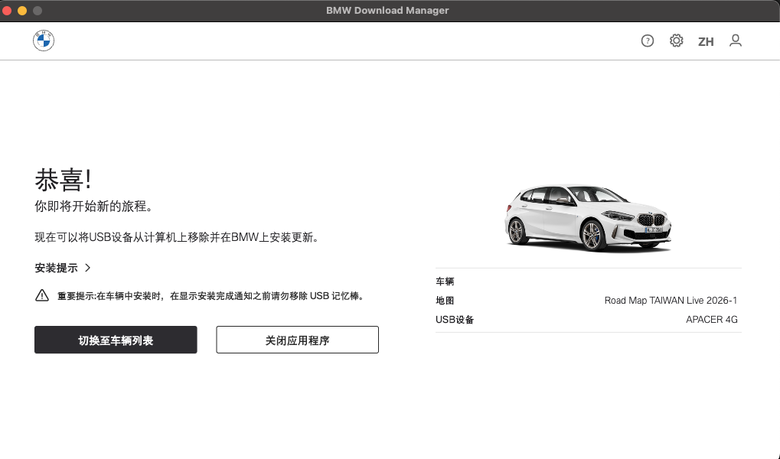
Task: Click the BMW logo icon
Action: (44, 40)
